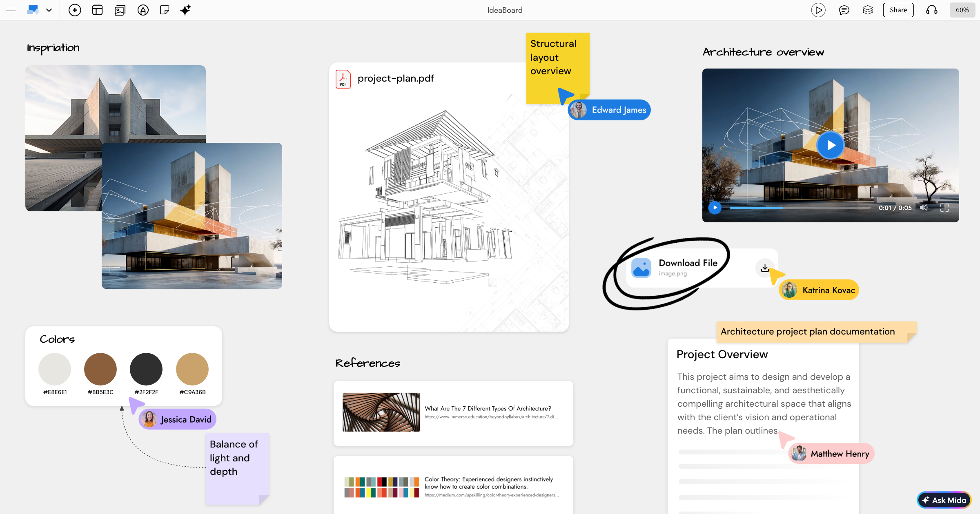Click the Inspriation section heading
Image resolution: width=980 pixels, height=514 pixels.
point(53,48)
